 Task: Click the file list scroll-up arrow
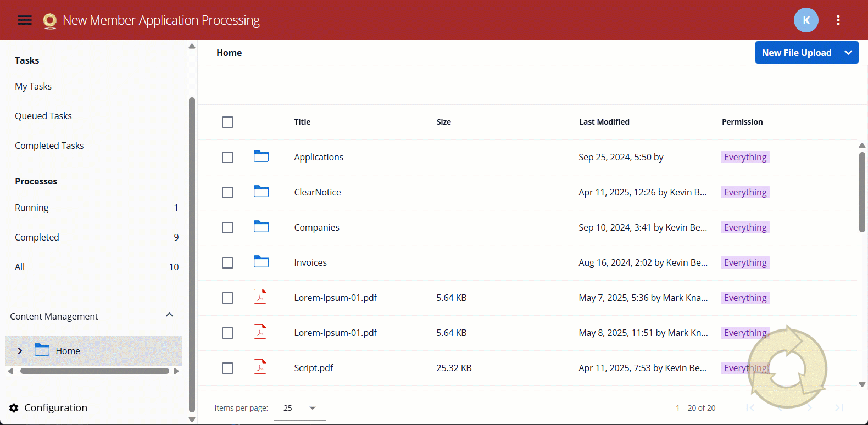tap(862, 146)
